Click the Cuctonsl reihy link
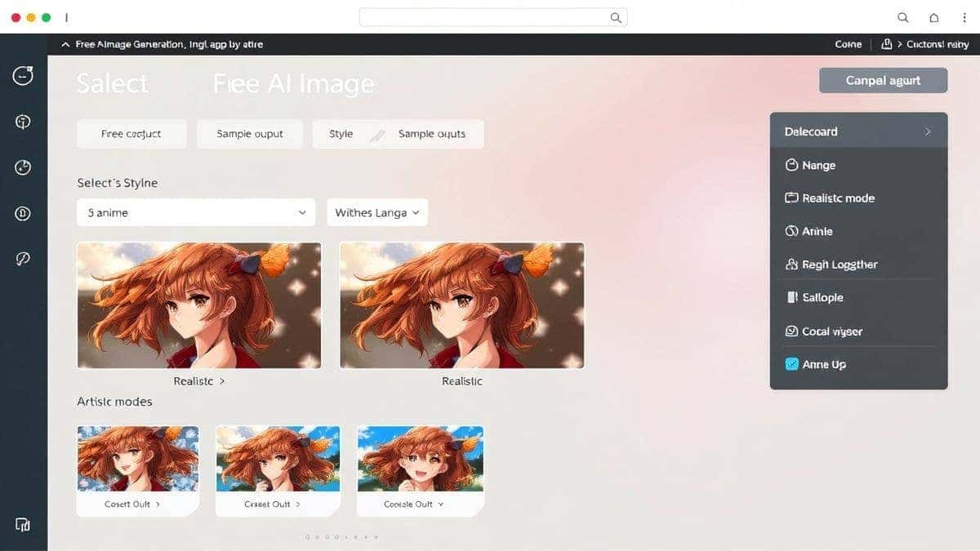980x551 pixels. click(x=937, y=44)
